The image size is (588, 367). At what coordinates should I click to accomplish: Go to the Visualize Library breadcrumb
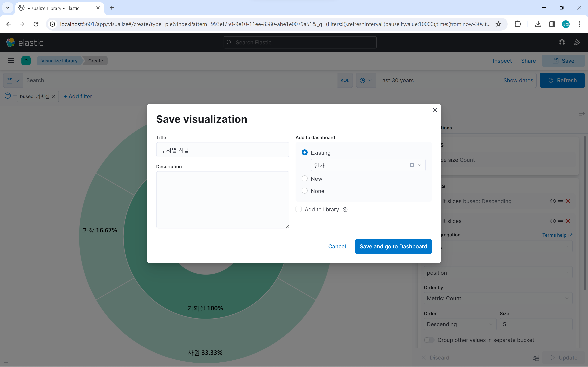tap(59, 61)
